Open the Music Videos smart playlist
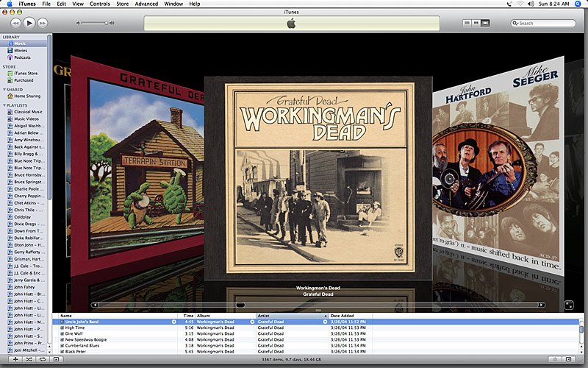Viewport: 588px width, 368px height. pos(24,118)
